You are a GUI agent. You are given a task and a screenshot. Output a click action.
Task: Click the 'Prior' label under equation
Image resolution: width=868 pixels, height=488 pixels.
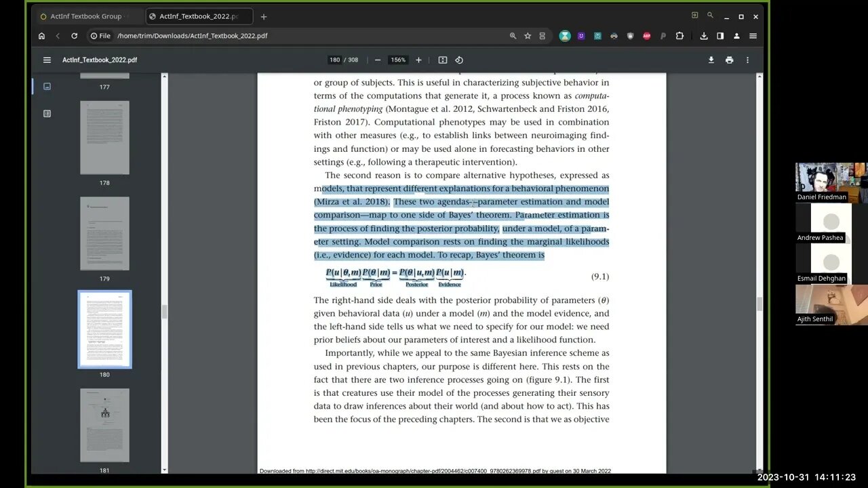click(x=376, y=285)
